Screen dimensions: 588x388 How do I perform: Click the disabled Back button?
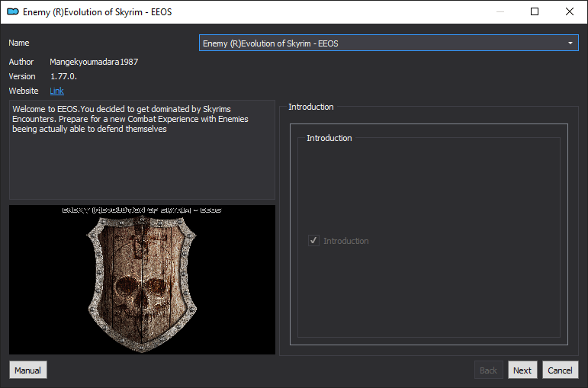488,370
